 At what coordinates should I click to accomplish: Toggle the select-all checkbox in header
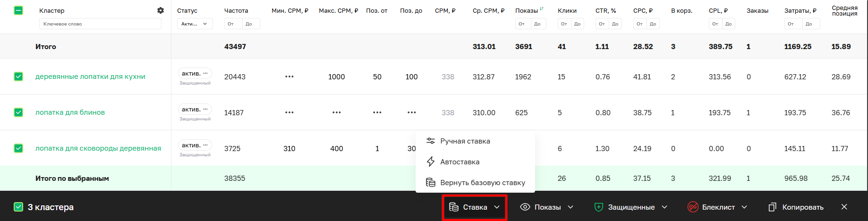coord(18,10)
